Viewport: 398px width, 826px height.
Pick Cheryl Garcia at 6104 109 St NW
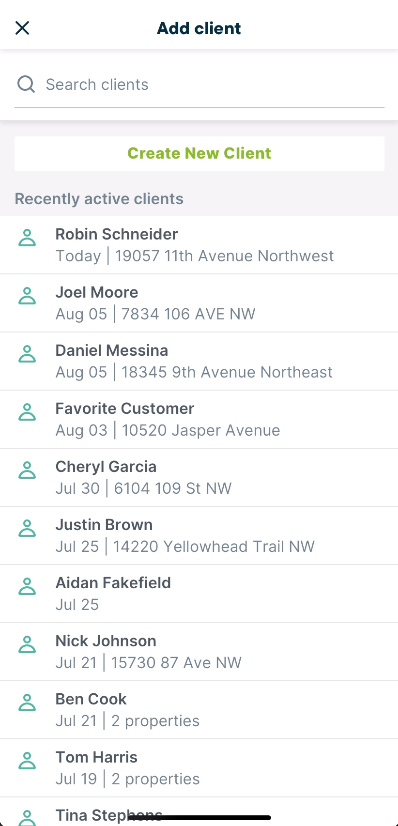(199, 477)
